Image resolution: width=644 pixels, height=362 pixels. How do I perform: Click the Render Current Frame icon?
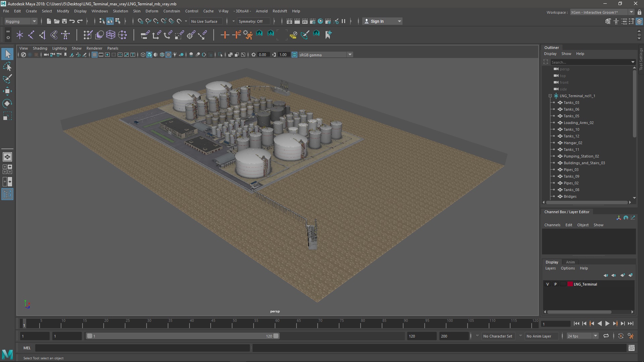[x=297, y=21]
